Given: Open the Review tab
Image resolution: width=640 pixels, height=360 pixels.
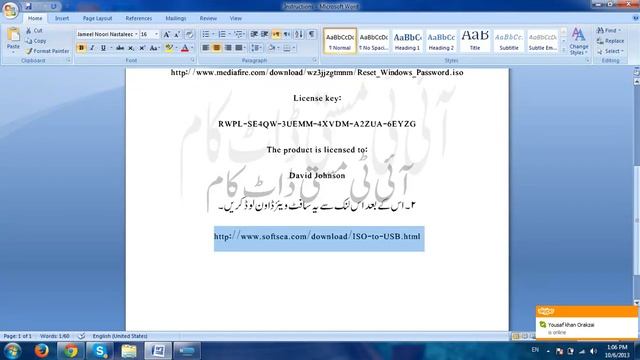Looking at the screenshot, I should (208, 18).
